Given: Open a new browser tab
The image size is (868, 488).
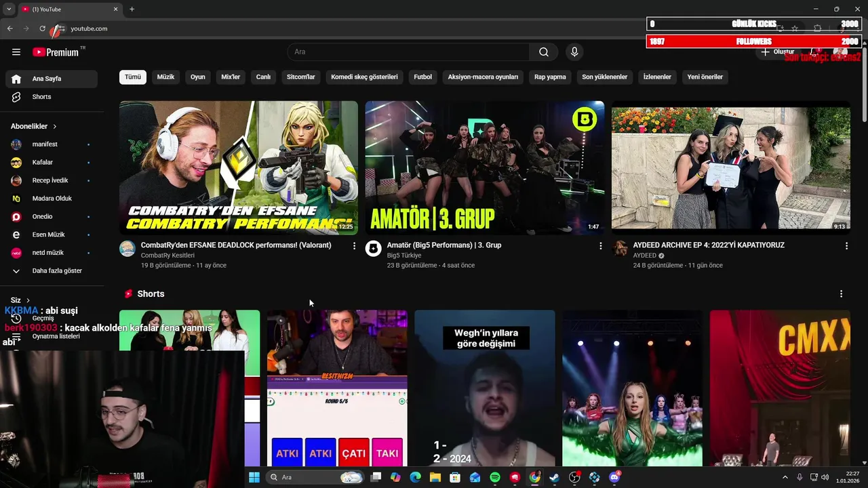Looking at the screenshot, I should (x=132, y=9).
